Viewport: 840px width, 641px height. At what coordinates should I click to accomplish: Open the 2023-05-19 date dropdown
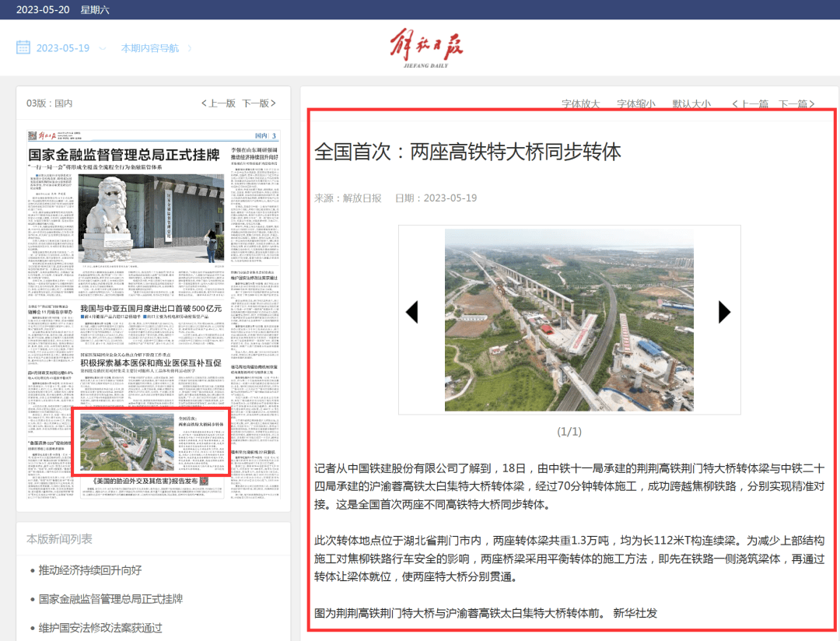coord(63,48)
